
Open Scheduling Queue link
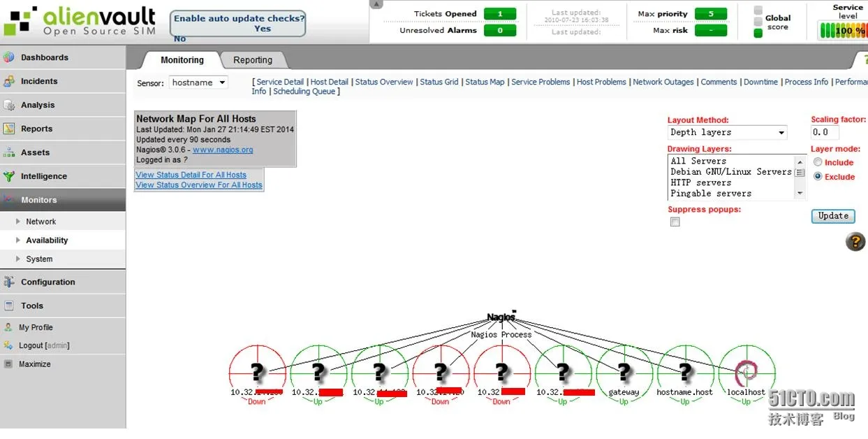pyautogui.click(x=304, y=92)
